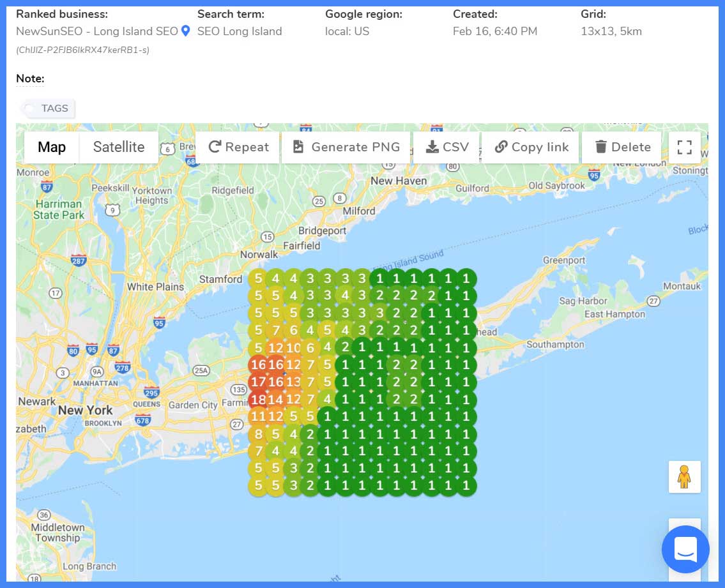Viewport: 725px width, 588px height.
Task: Open the TAGS label
Action: coord(48,109)
